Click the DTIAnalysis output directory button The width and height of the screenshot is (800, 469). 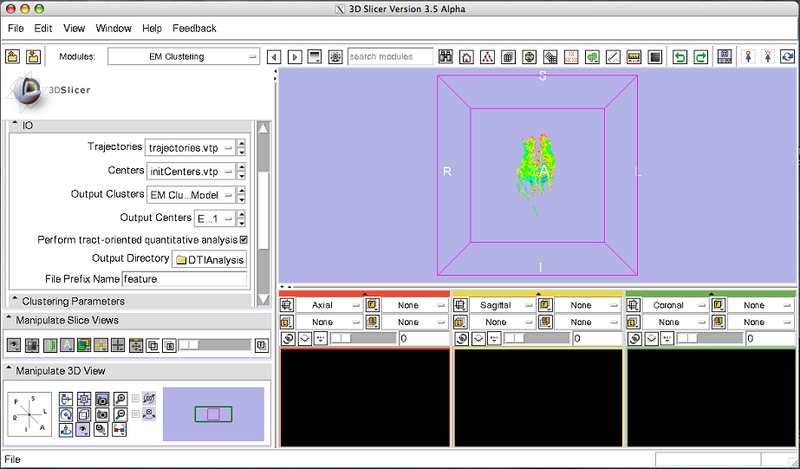[x=209, y=260]
